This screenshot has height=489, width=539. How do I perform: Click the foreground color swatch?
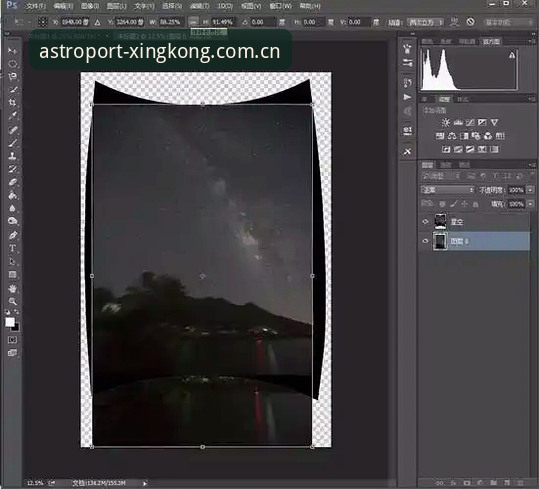coord(10,322)
